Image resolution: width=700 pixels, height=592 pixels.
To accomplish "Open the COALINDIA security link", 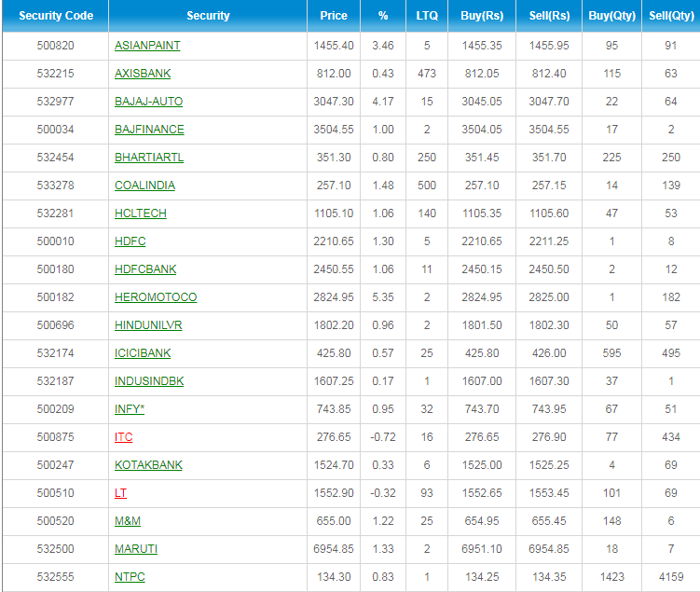I will pos(144,186).
